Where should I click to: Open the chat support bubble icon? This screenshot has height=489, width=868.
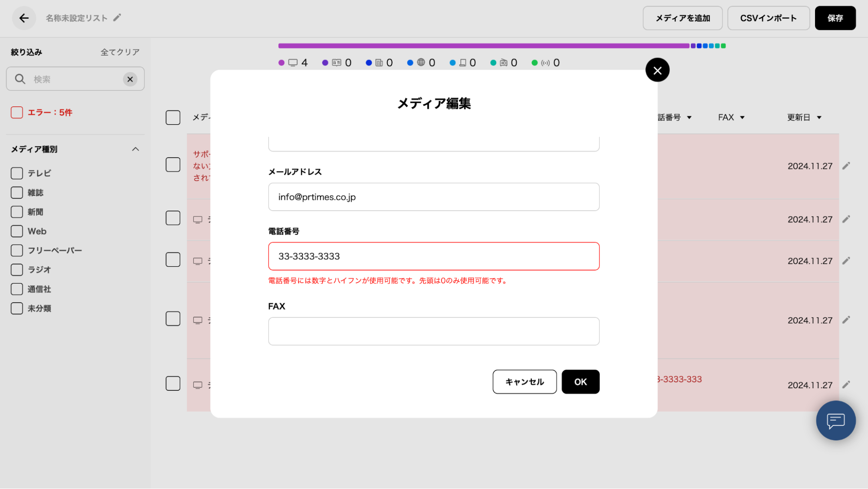pos(835,420)
